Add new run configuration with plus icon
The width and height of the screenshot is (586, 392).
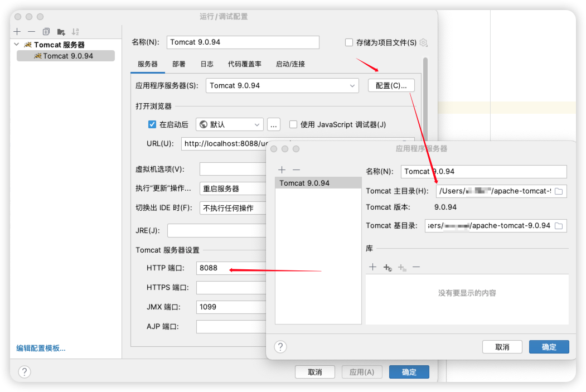[17, 32]
